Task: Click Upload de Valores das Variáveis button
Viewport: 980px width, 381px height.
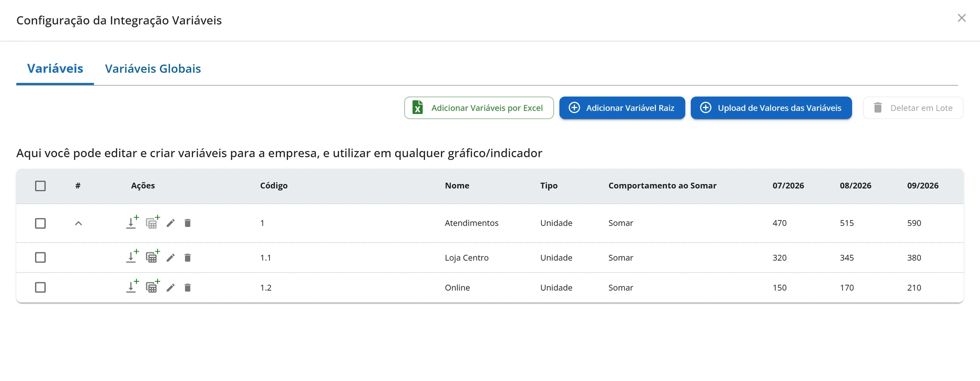Action: [x=771, y=108]
